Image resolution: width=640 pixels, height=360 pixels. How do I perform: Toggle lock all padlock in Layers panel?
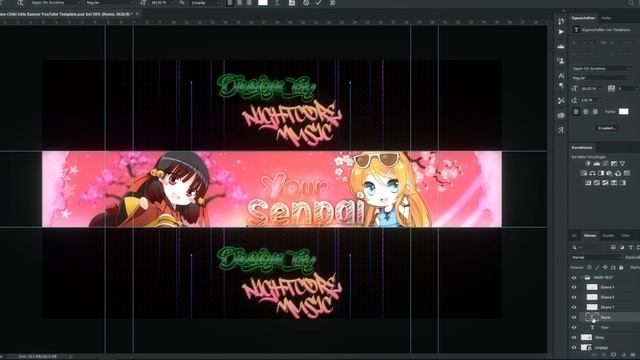coord(621,267)
